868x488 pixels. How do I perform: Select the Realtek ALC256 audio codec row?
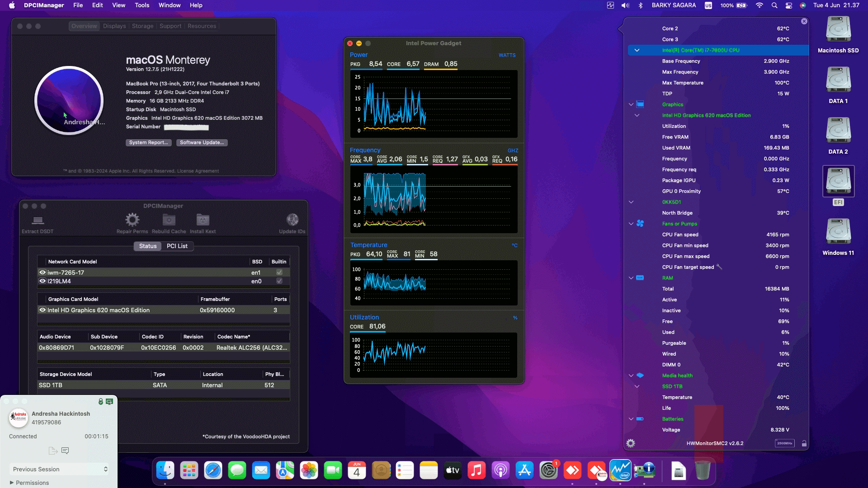[164, 348]
